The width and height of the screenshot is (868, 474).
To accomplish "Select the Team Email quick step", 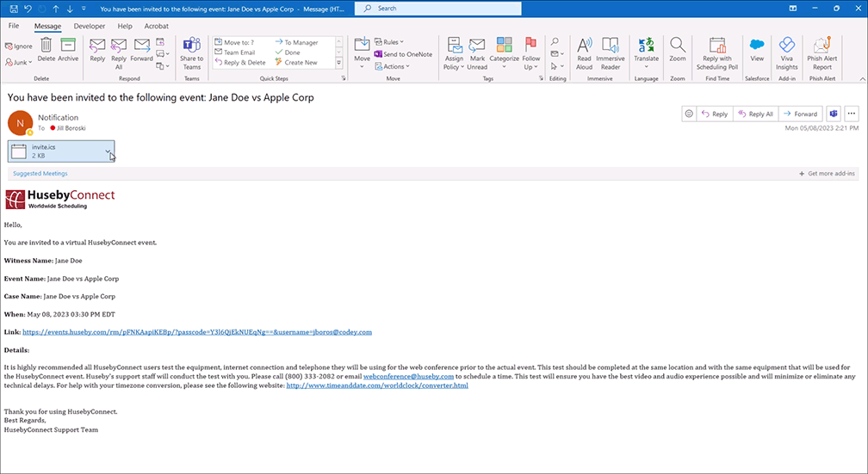I will click(235, 52).
